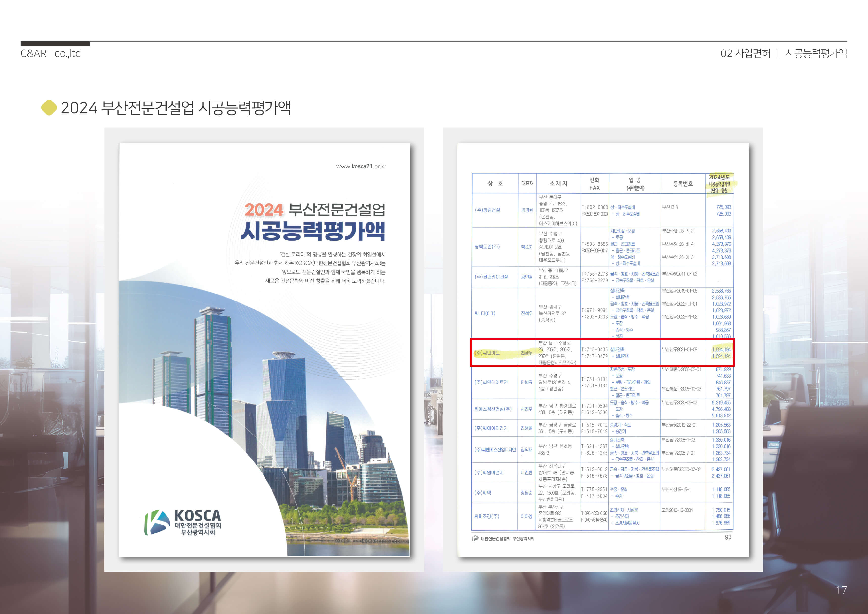Click the '대표자' column header

[527, 183]
